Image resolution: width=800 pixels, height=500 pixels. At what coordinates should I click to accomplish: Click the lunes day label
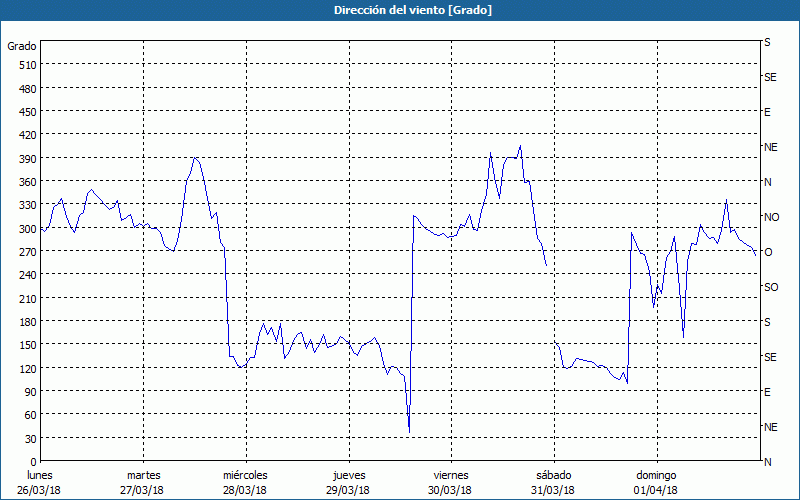41,475
